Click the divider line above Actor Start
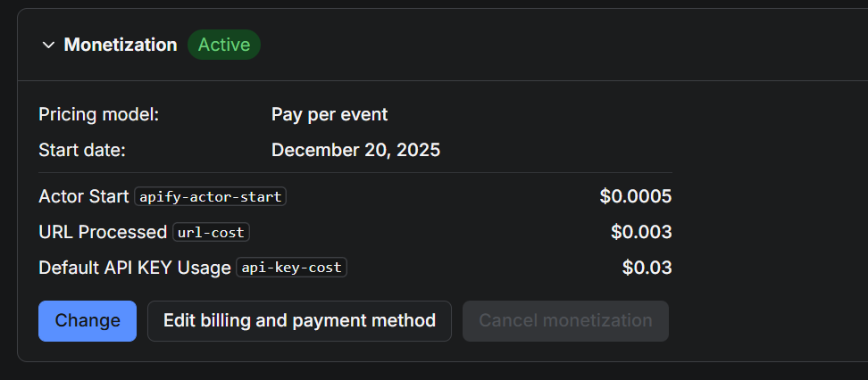 (355, 173)
